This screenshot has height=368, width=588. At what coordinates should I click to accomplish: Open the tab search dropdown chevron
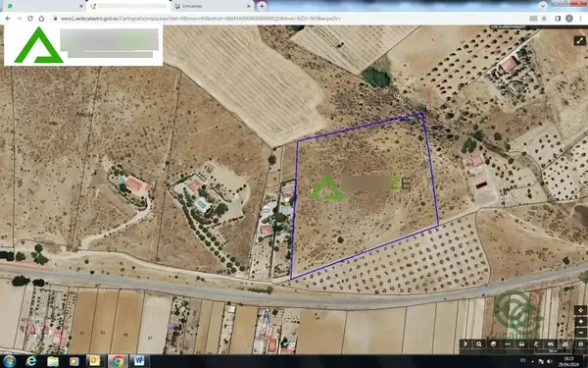[543, 5]
